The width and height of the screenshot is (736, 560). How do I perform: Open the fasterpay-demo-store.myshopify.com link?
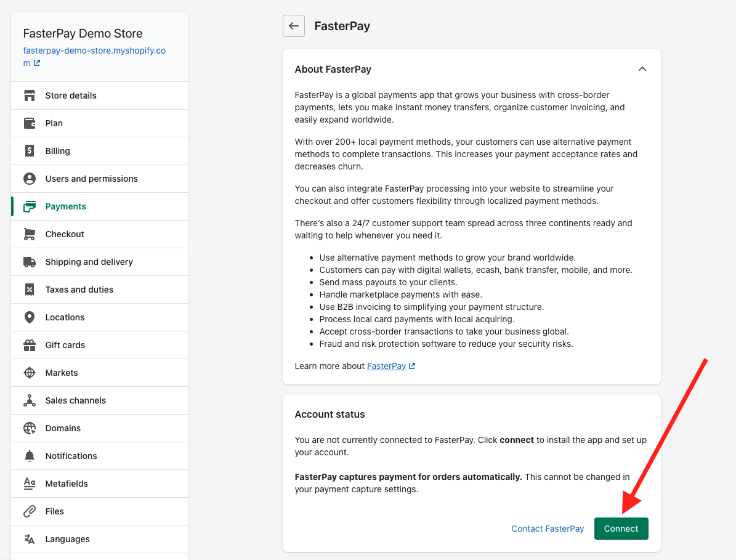94,57
